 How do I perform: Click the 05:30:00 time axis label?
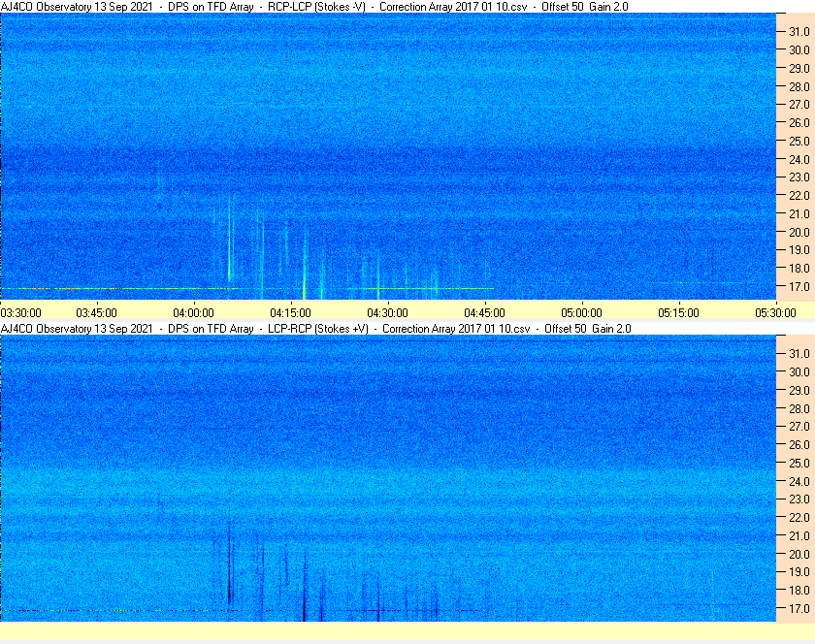click(x=775, y=313)
